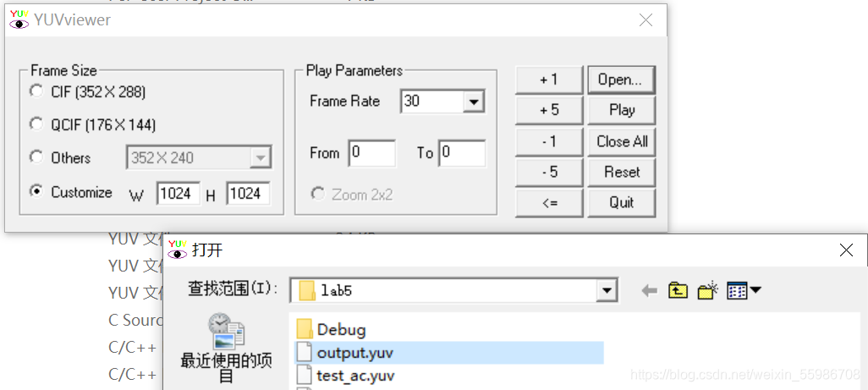Select the Customize frame size option
The height and width of the screenshot is (390, 868).
click(36, 191)
